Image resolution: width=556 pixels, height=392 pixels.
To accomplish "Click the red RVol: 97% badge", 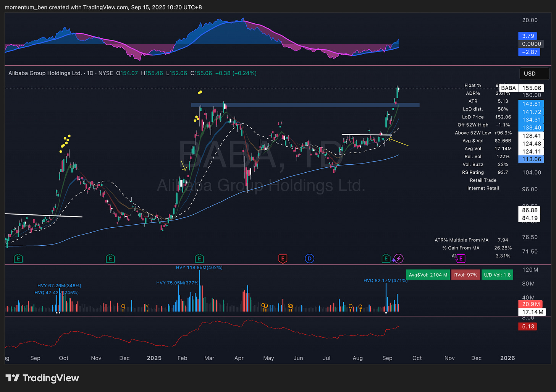I will click(465, 275).
